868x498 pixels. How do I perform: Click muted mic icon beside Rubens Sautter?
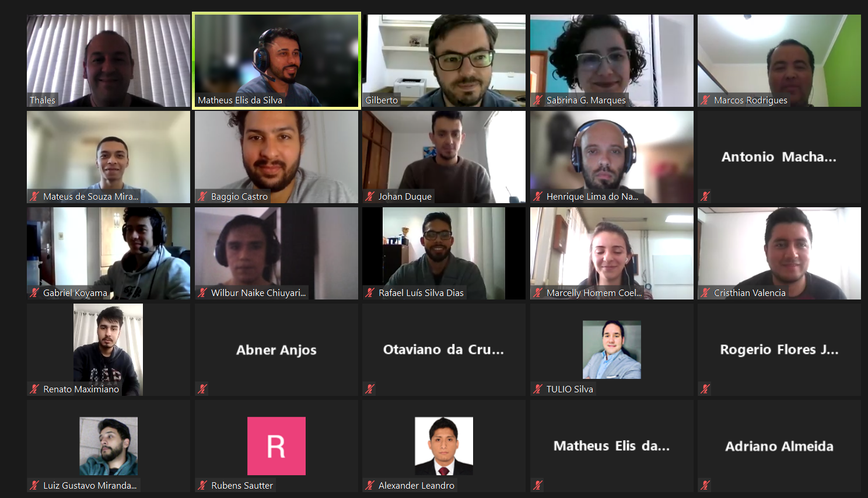pos(202,485)
